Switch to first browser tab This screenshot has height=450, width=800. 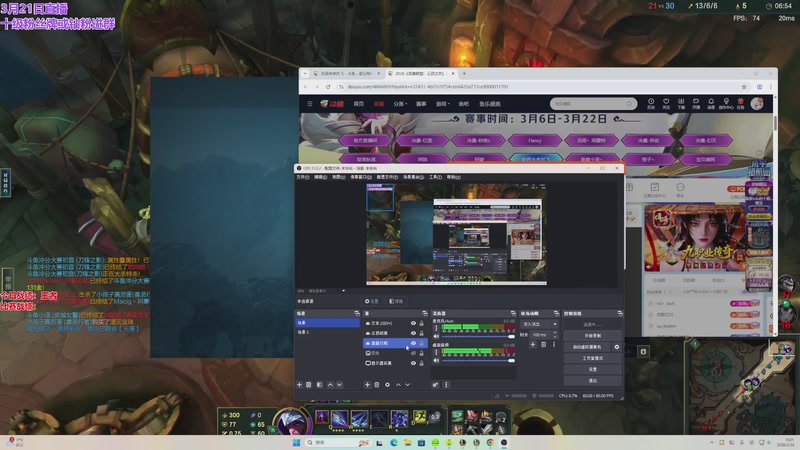(x=346, y=73)
